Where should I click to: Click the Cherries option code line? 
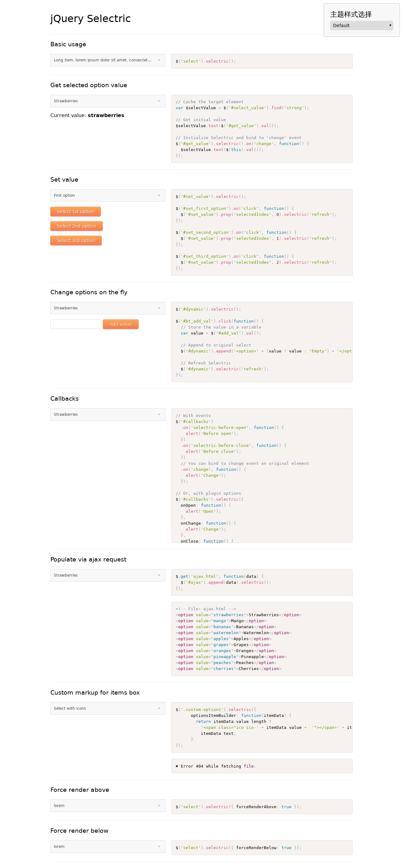click(x=229, y=668)
